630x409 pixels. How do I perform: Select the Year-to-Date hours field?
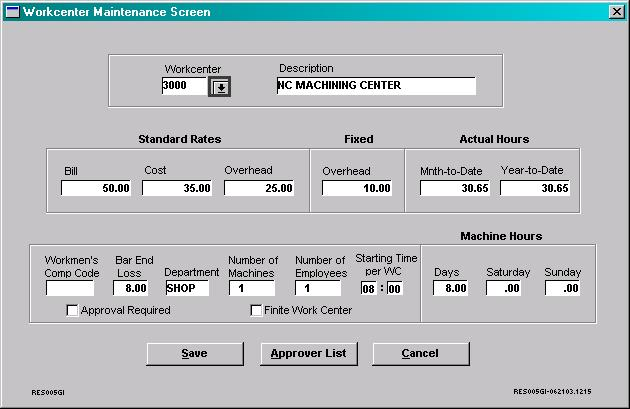[535, 188]
